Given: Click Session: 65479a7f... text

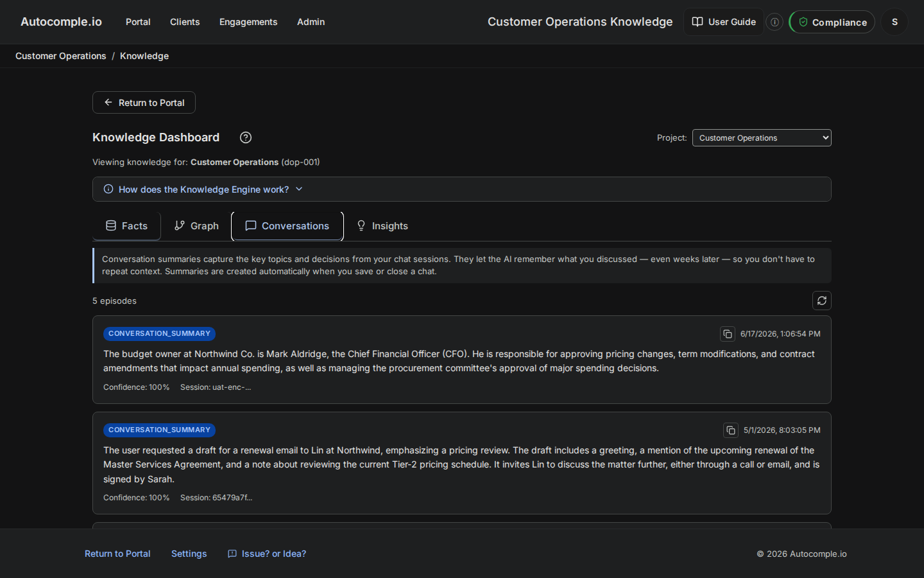Looking at the screenshot, I should click(216, 498).
